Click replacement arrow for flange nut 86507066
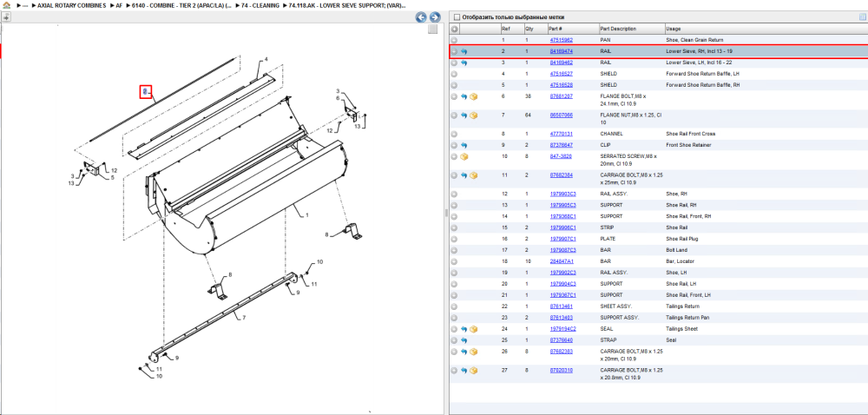Viewport: 868px width, 415px height. (464, 115)
